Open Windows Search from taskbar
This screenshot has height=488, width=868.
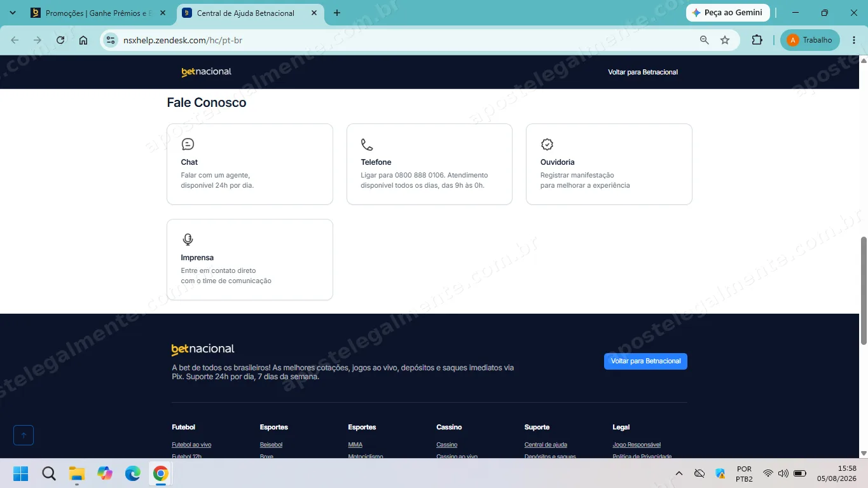click(x=49, y=473)
